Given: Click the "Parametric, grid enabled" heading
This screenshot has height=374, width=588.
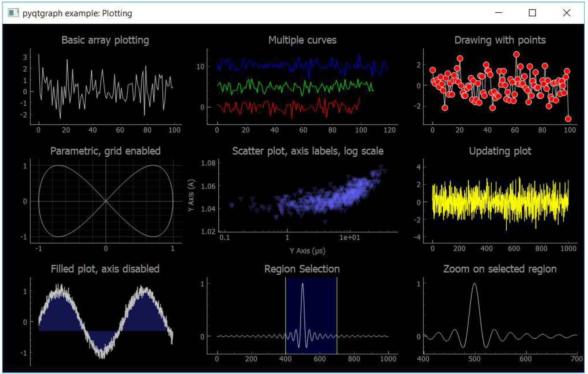Looking at the screenshot, I should 105,151.
